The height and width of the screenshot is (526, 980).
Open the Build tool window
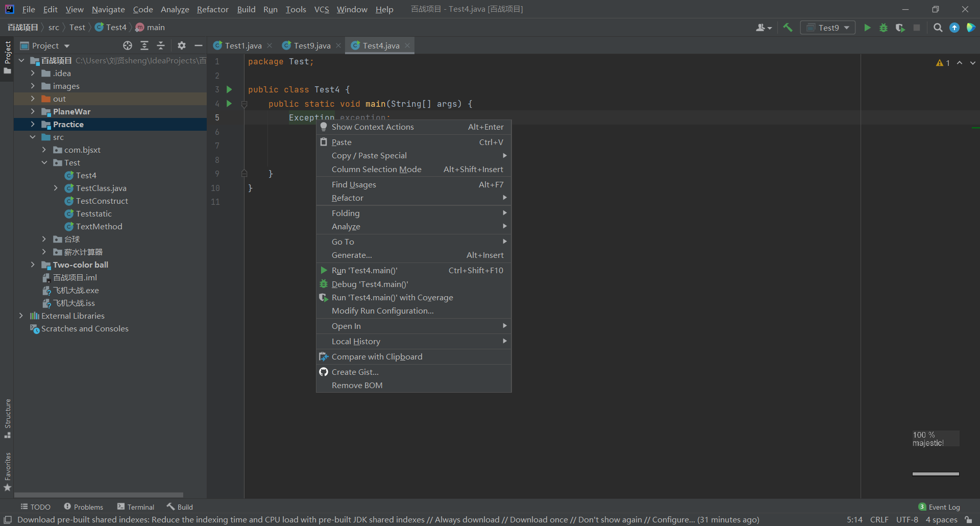(180, 507)
